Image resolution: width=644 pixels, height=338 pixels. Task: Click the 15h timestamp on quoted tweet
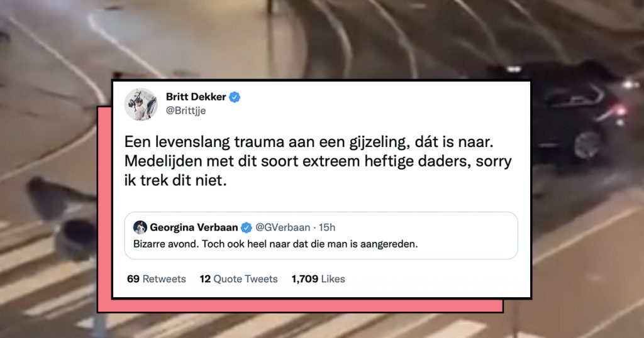point(327,227)
